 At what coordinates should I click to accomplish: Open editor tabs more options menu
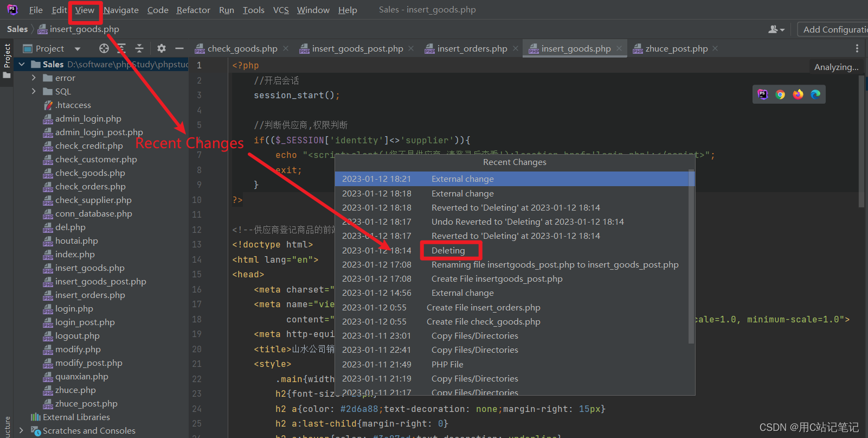tap(857, 48)
